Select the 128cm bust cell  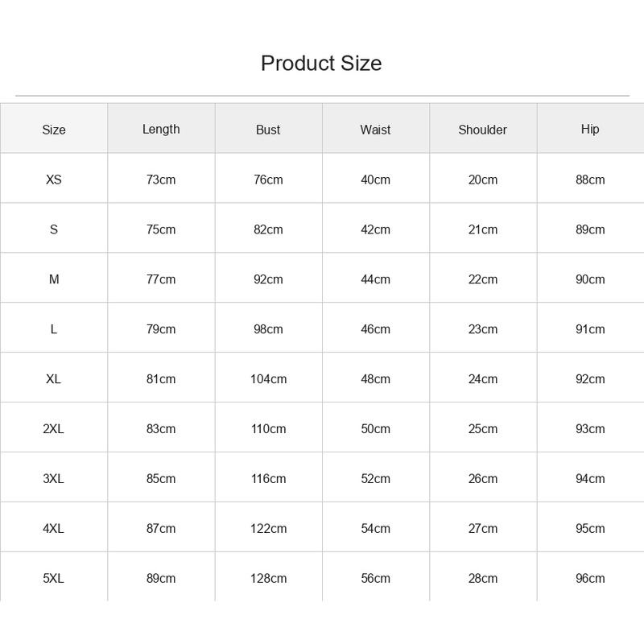(x=269, y=578)
